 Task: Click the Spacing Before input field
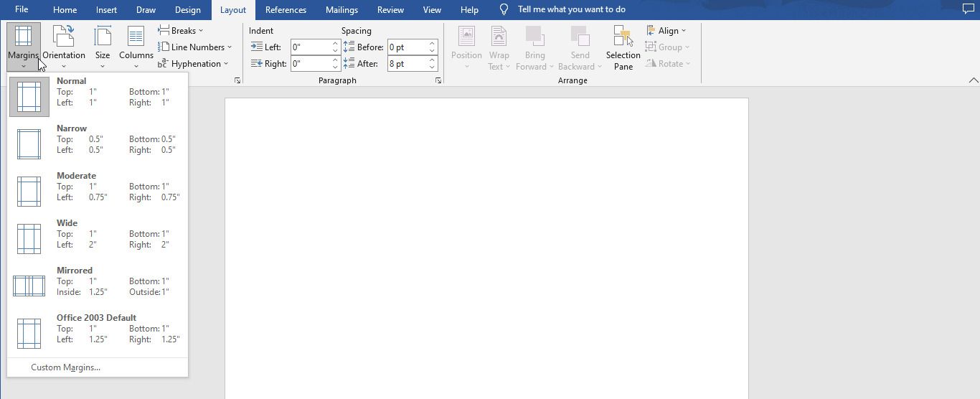point(407,47)
